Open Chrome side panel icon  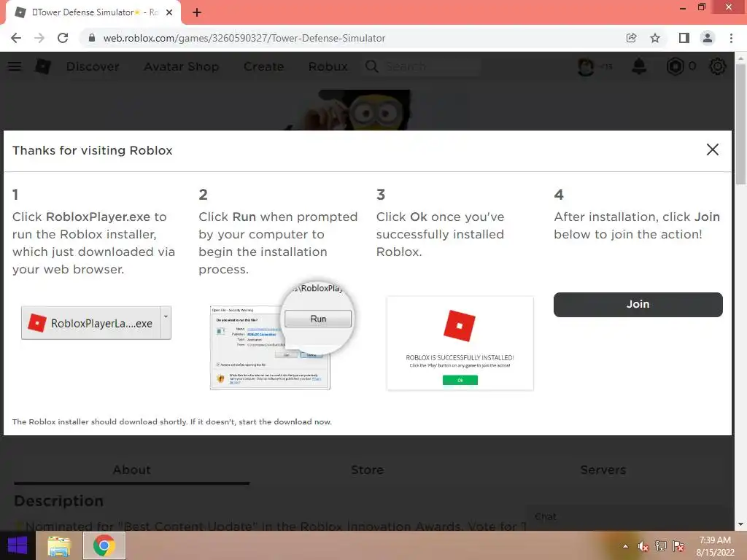point(684,38)
